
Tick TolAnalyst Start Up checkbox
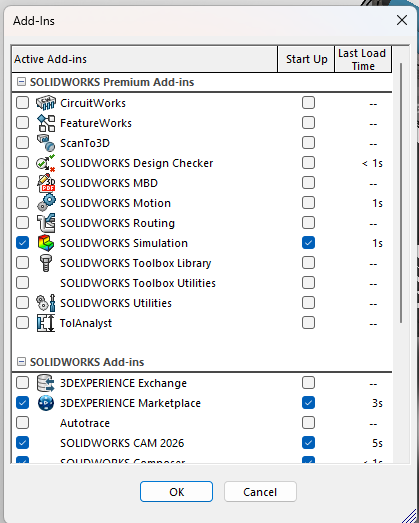click(x=308, y=323)
